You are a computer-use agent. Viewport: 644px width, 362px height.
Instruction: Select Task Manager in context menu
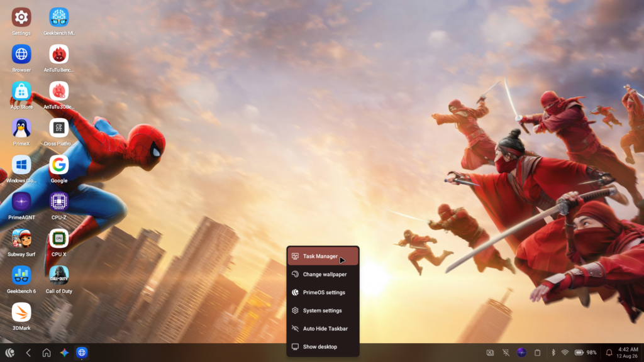[323, 256]
